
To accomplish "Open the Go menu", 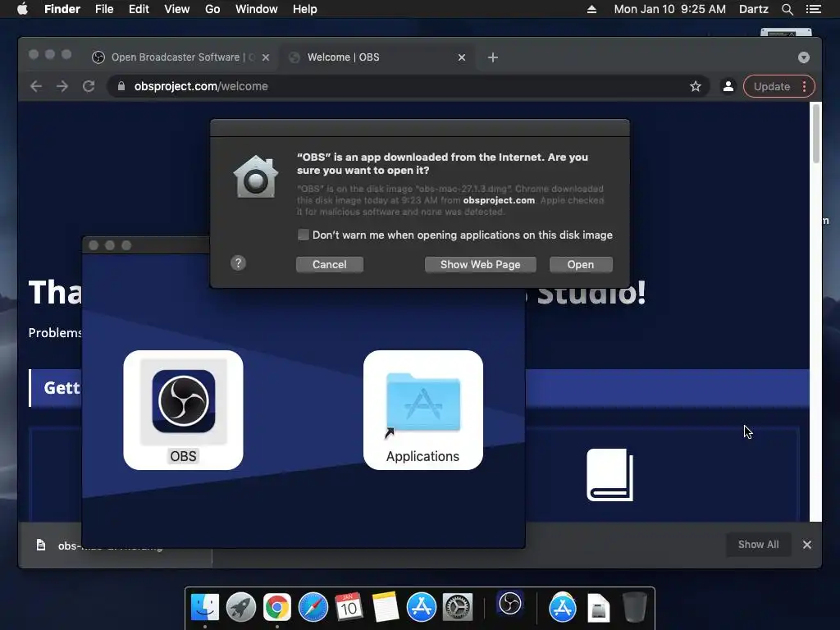I will 212,9.
